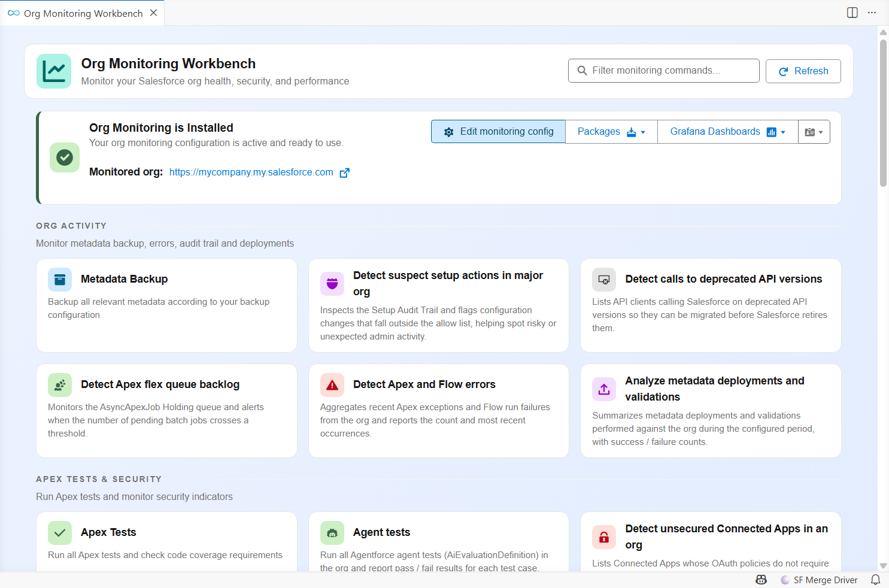Viewport: 889px width, 588px height.
Task: Click the Org Monitoring is Installed heading
Action: pyautogui.click(x=161, y=128)
